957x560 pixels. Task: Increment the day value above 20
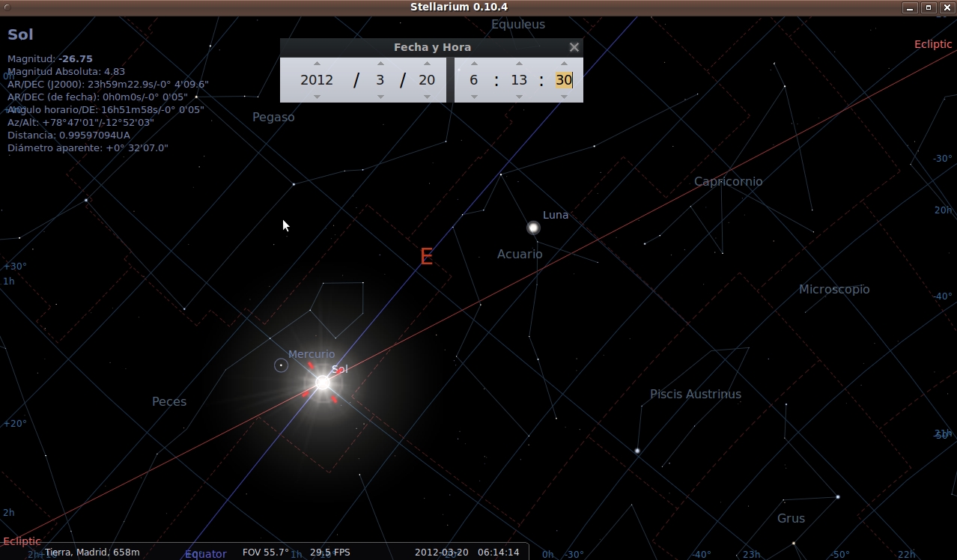(x=427, y=64)
